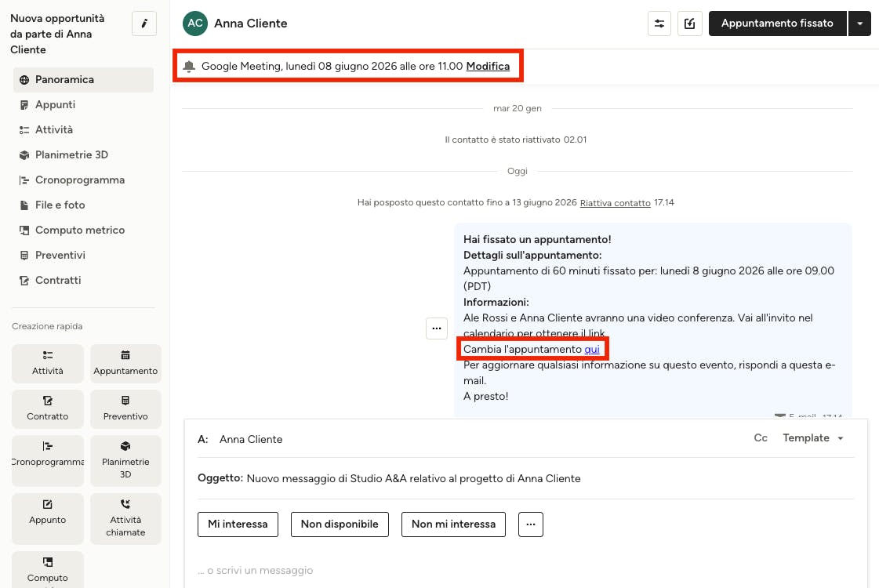Open the filter sliders icon in header
The height and width of the screenshot is (588, 879).
click(x=659, y=24)
